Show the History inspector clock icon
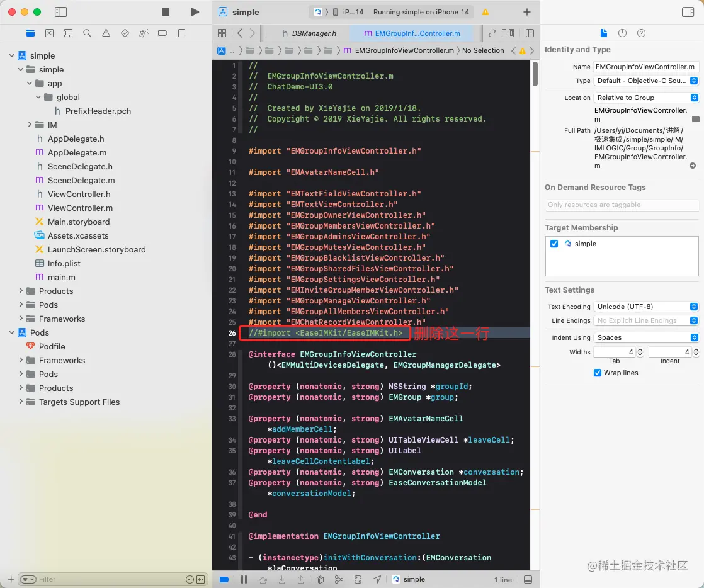This screenshot has width=704, height=588. [622, 33]
